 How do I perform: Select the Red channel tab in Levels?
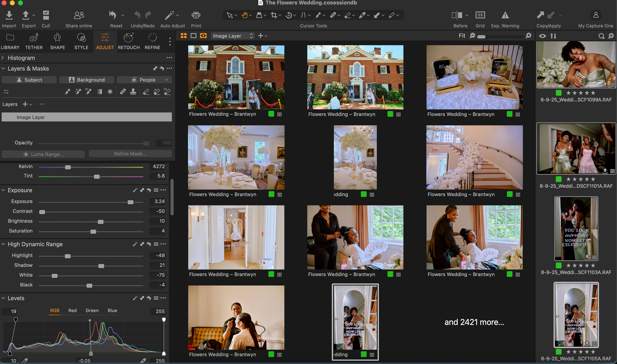72,310
